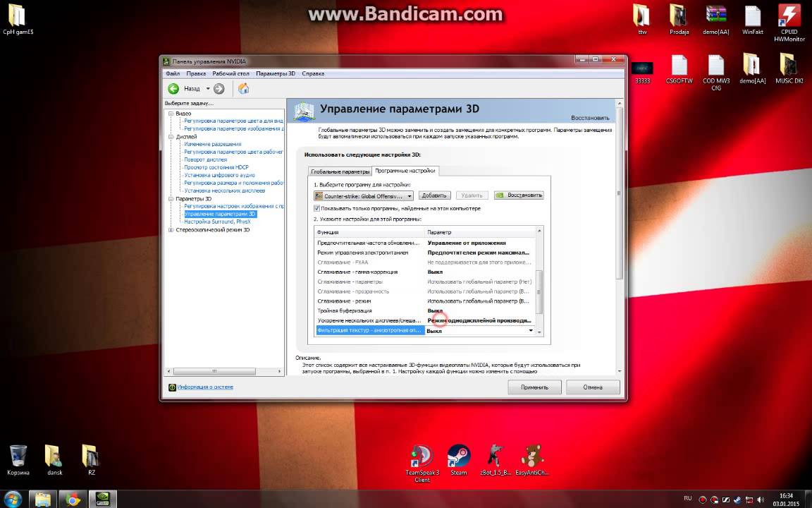Open Google Chrome from taskbar
Viewport: 812px width, 508px height.
[73, 500]
